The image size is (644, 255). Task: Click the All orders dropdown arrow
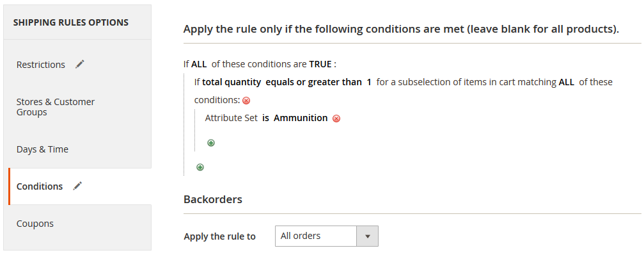[x=368, y=236]
